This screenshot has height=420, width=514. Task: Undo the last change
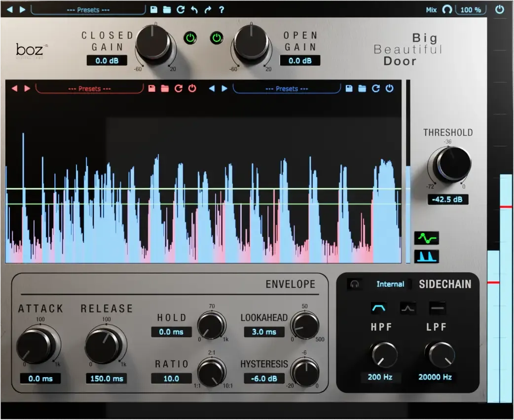point(194,9)
